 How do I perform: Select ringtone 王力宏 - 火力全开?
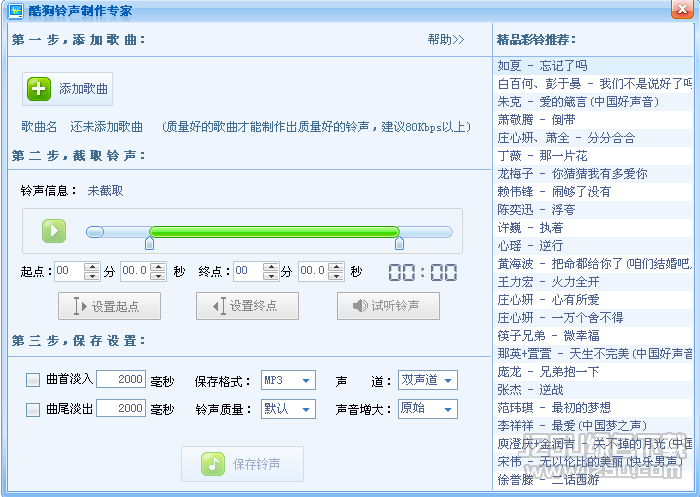[x=593, y=282]
